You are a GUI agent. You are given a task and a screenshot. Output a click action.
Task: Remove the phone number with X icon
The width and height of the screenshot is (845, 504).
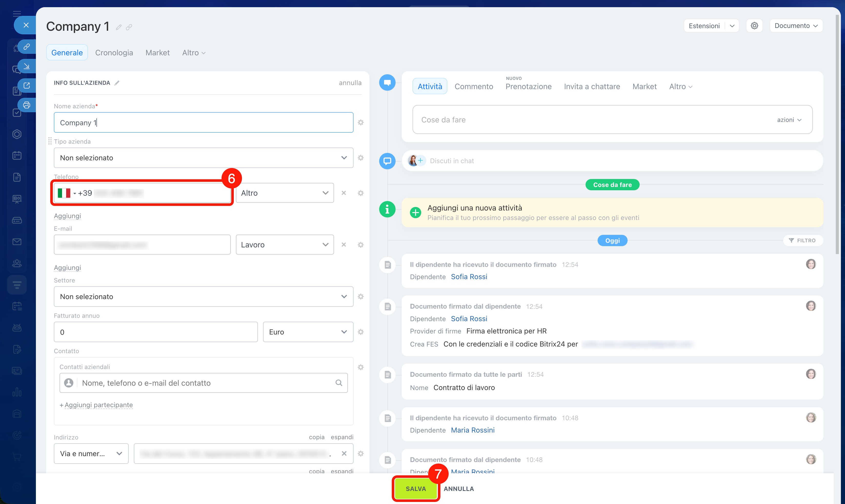click(344, 193)
